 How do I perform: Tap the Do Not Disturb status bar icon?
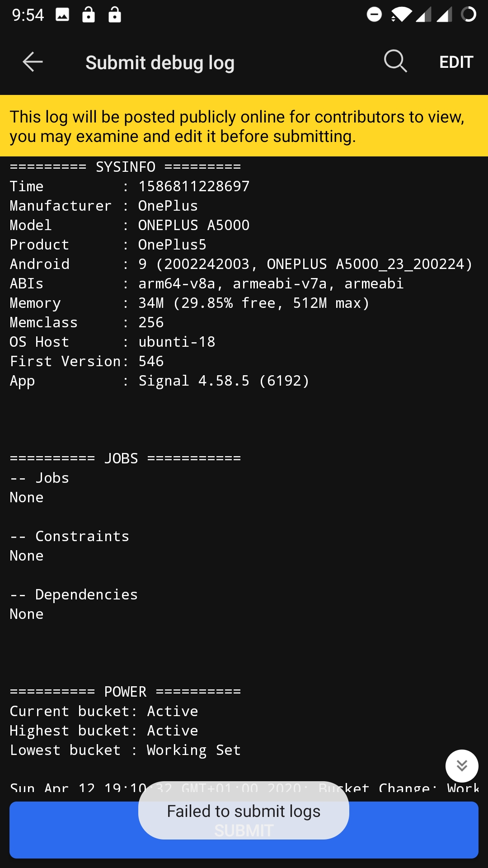pyautogui.click(x=374, y=15)
